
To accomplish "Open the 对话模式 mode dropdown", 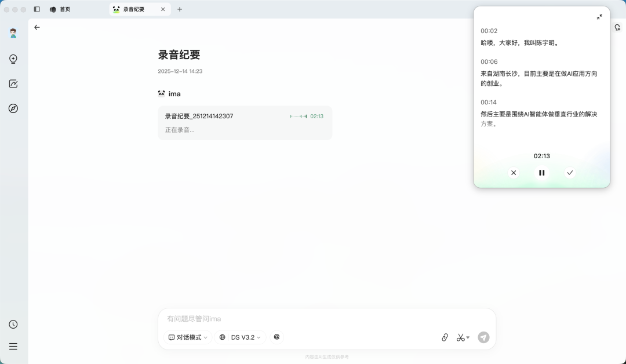I will click(x=187, y=337).
